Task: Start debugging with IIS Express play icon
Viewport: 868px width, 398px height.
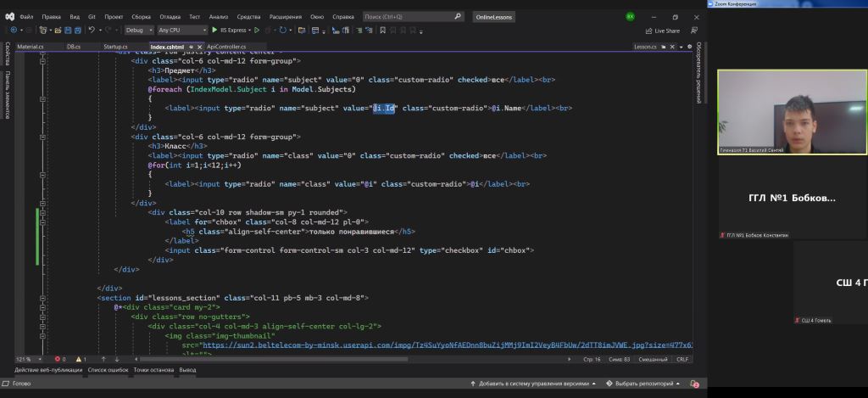Action: [215, 30]
